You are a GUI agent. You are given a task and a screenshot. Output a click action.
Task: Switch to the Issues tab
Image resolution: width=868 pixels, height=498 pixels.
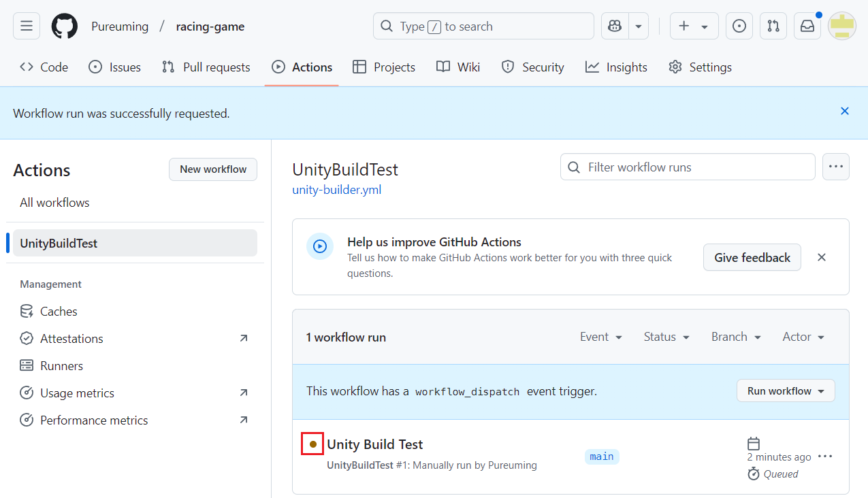coord(115,67)
